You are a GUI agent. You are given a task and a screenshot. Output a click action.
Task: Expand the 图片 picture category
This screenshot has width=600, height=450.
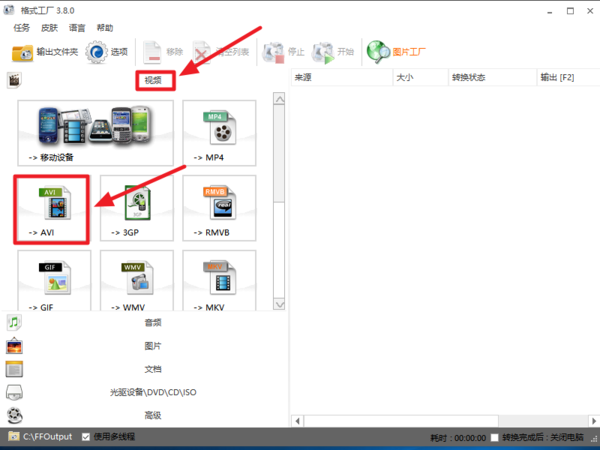coord(152,346)
